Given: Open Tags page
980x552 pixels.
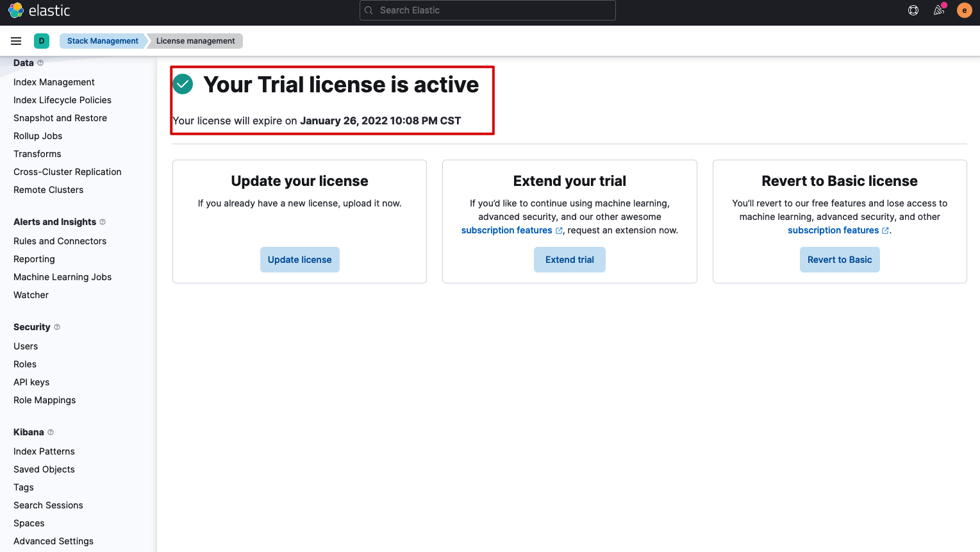Looking at the screenshot, I should pyautogui.click(x=24, y=487).
